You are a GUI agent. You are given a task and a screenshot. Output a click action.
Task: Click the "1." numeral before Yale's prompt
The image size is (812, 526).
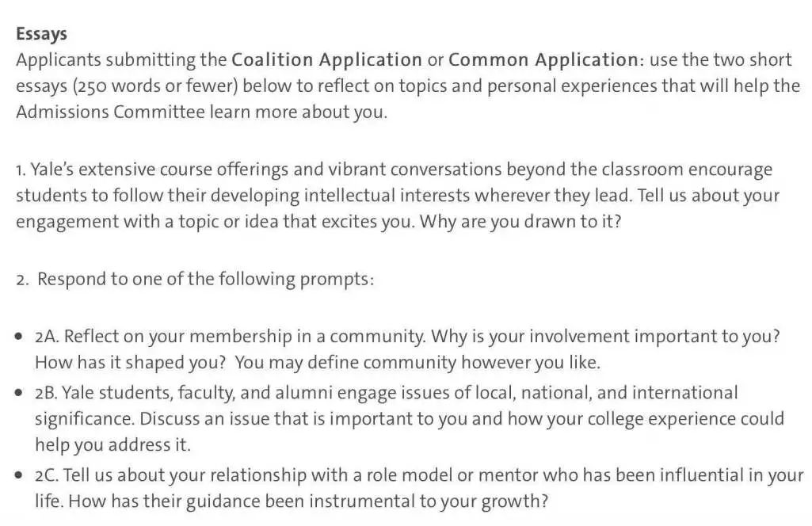click(x=20, y=170)
